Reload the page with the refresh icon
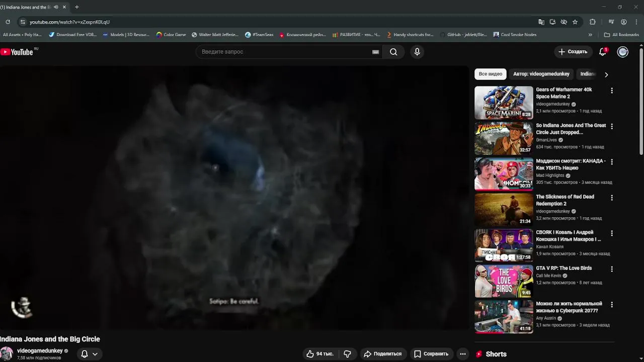644x362 pixels. coord(8,22)
